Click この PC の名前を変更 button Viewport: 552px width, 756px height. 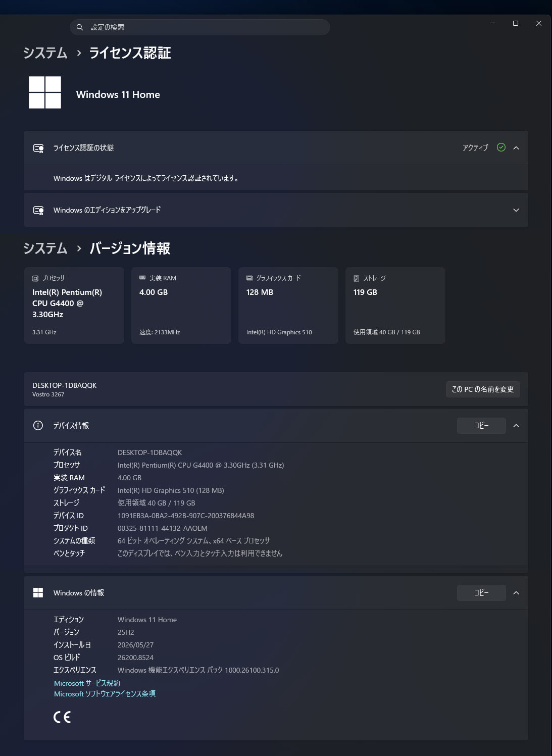click(x=483, y=389)
